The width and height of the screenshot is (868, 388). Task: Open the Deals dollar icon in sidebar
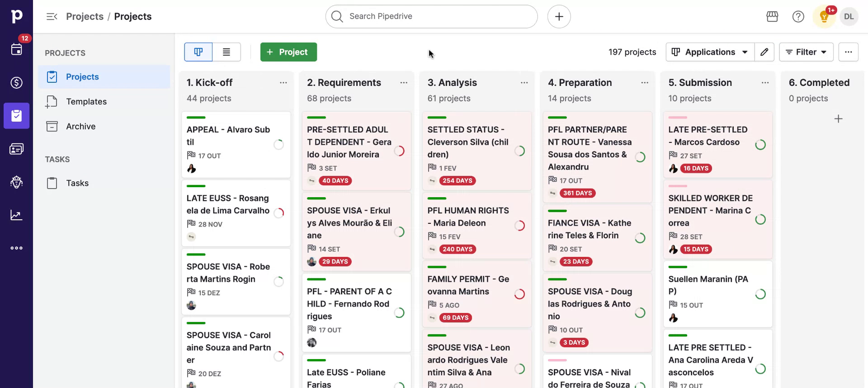[x=16, y=83]
